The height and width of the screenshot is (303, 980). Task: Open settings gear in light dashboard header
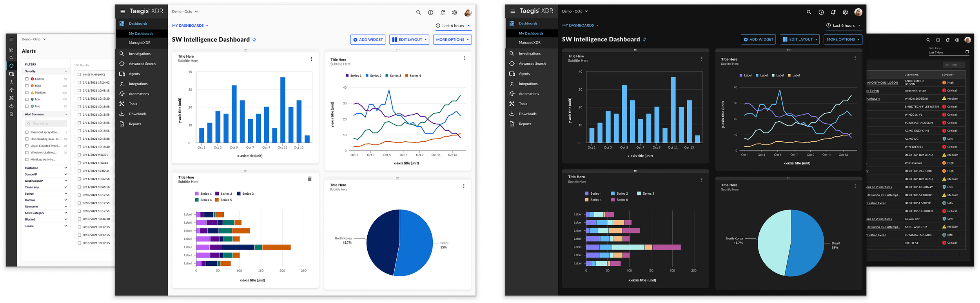(455, 13)
